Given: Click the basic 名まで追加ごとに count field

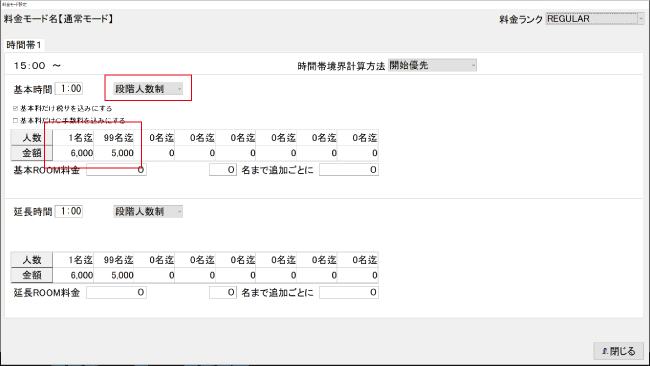Looking at the screenshot, I should point(223,170).
